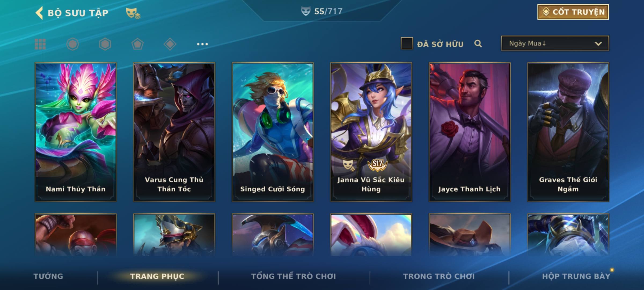The image size is (644, 290).
Task: Switch to the Tướng tab
Action: tap(48, 276)
